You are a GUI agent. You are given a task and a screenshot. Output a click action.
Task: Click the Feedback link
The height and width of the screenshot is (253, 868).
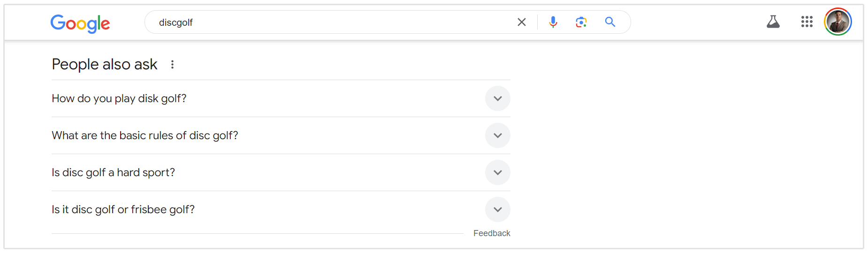(x=491, y=233)
